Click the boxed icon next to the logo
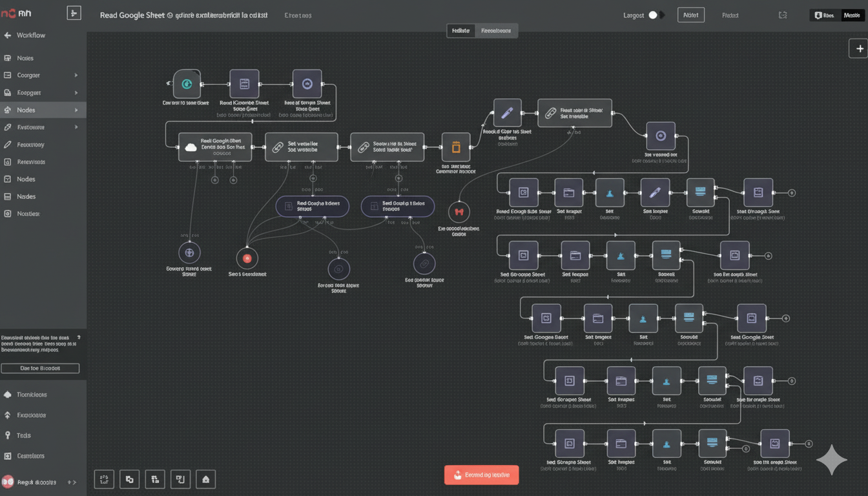Screen dimensions: 868x496 coord(74,13)
